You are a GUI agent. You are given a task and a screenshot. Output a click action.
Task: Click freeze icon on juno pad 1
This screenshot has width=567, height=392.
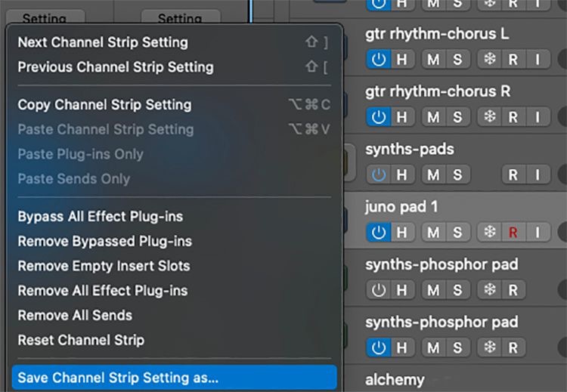click(x=490, y=232)
